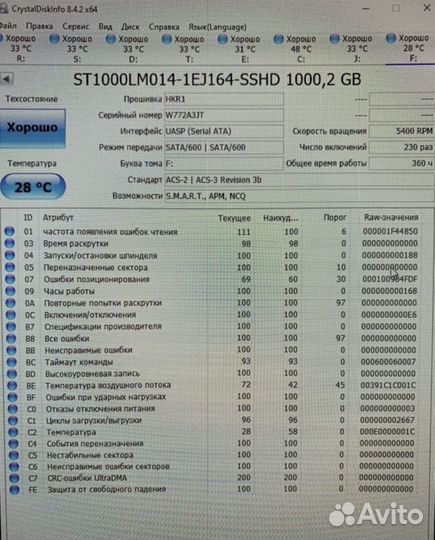
Task: Open the Язык(Language) menu
Action: [217, 27]
